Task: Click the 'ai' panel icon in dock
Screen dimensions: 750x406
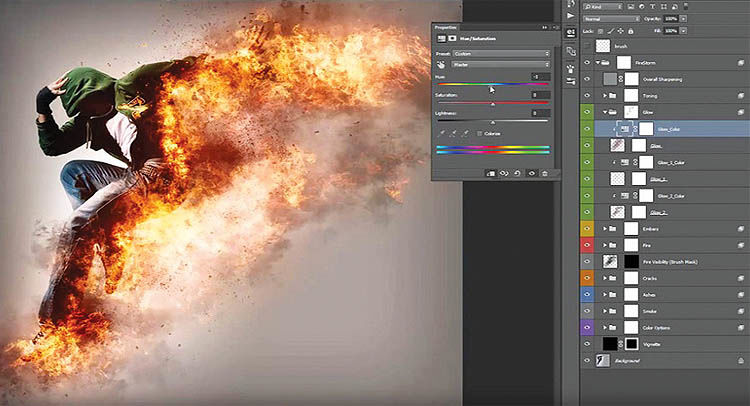Action: pyautogui.click(x=571, y=33)
